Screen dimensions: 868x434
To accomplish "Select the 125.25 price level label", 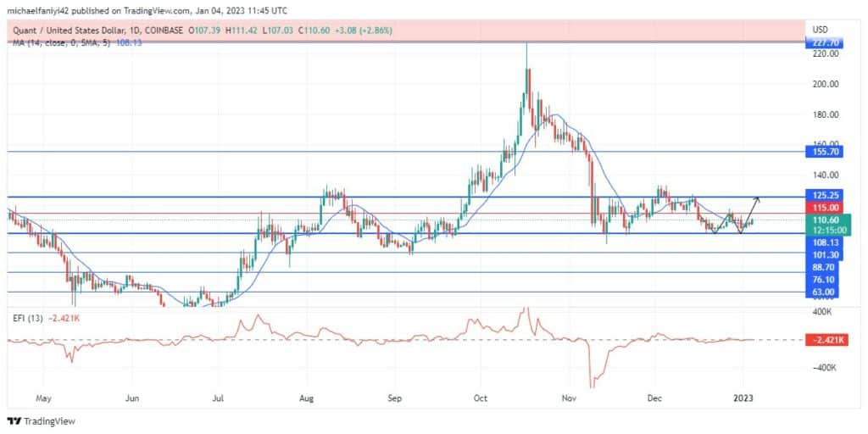I will (x=824, y=196).
